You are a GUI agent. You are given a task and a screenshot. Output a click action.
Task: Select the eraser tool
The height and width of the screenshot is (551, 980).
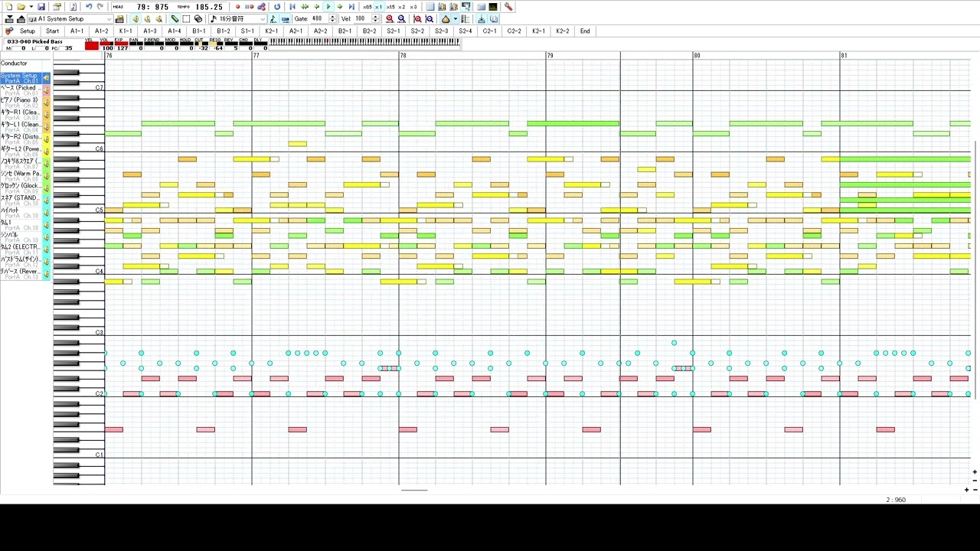click(198, 19)
